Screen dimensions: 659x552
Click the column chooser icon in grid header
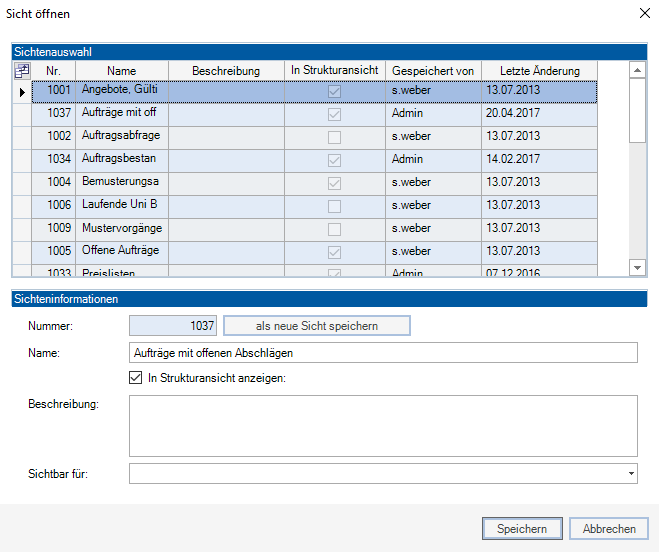22,71
